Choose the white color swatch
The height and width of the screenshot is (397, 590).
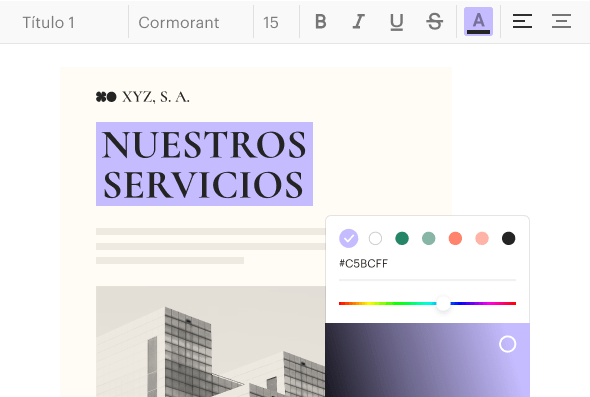point(375,238)
